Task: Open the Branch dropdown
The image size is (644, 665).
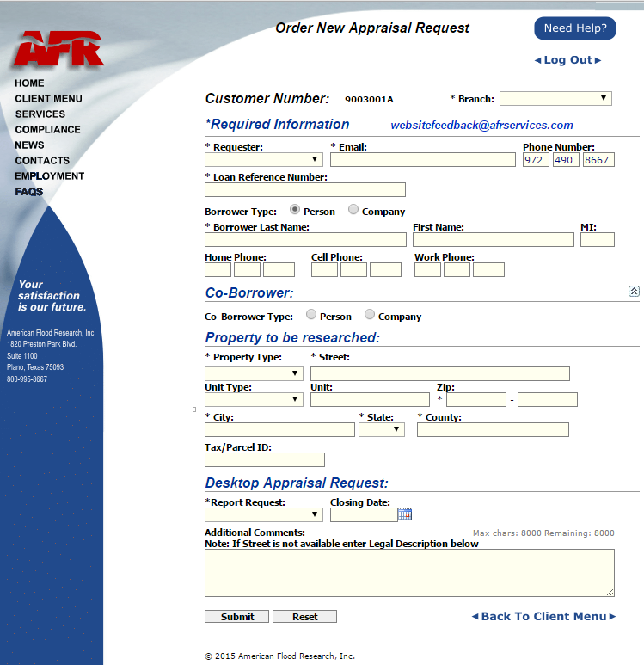Action: click(555, 99)
